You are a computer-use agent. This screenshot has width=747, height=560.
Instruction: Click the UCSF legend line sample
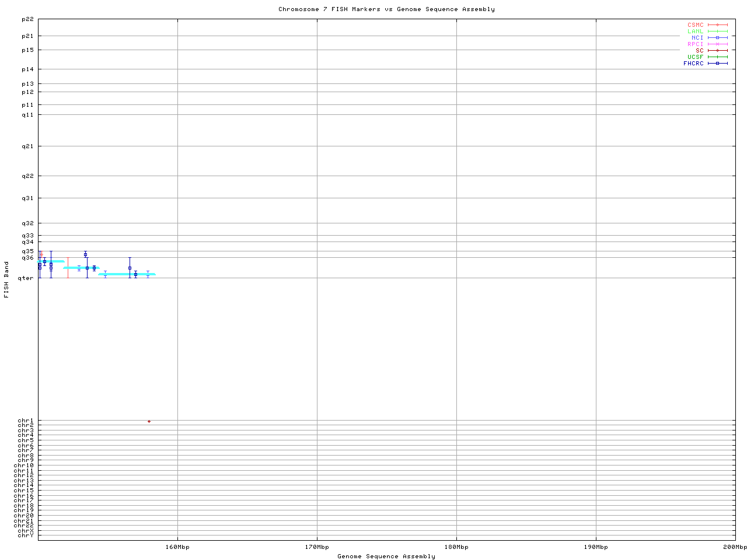717,57
